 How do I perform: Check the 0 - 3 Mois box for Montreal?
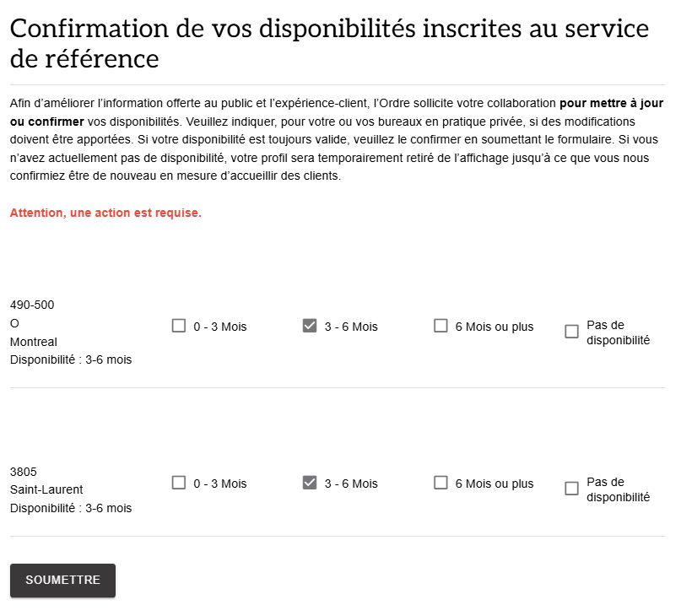(x=179, y=326)
